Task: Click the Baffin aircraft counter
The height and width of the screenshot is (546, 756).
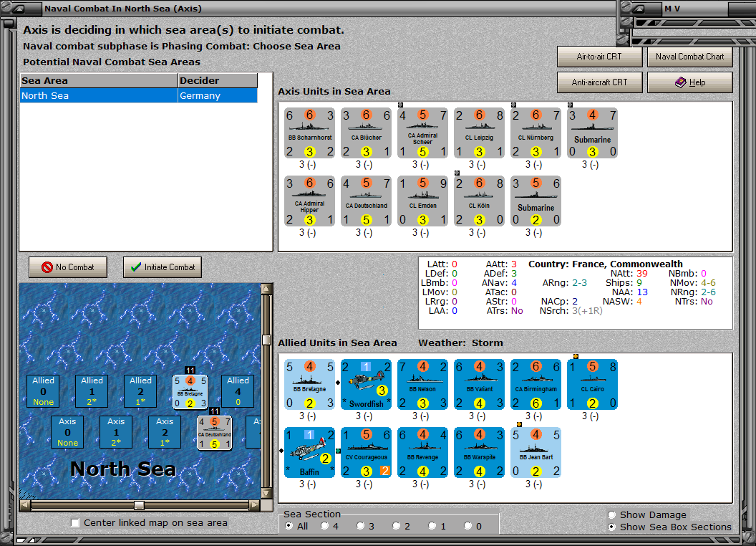Action: (309, 453)
